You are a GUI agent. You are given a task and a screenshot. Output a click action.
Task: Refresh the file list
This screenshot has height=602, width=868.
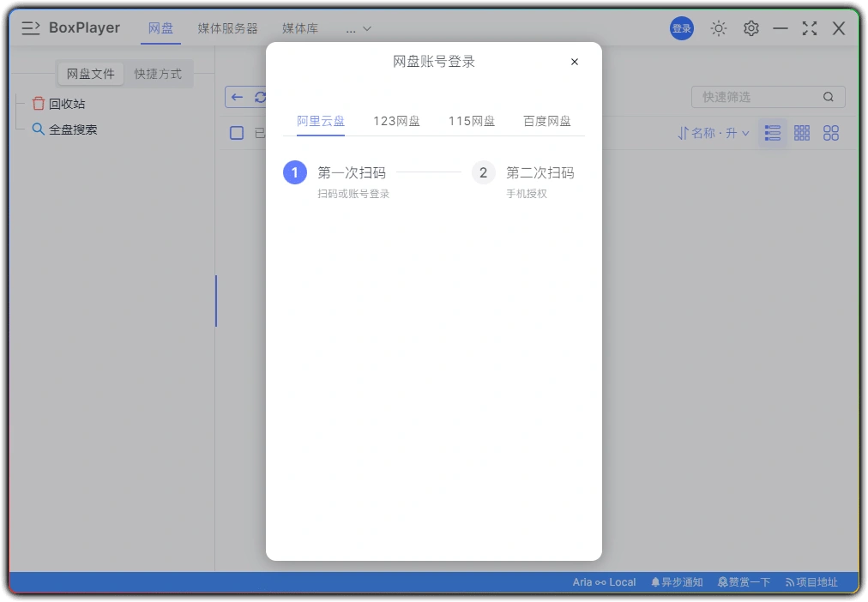260,98
